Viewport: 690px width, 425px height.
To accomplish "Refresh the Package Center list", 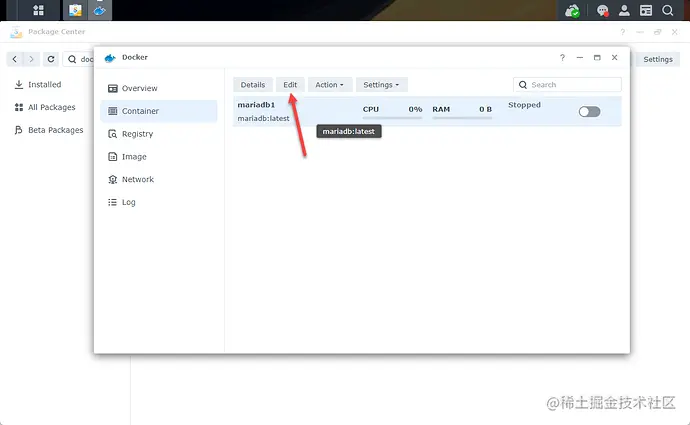I will click(51, 59).
